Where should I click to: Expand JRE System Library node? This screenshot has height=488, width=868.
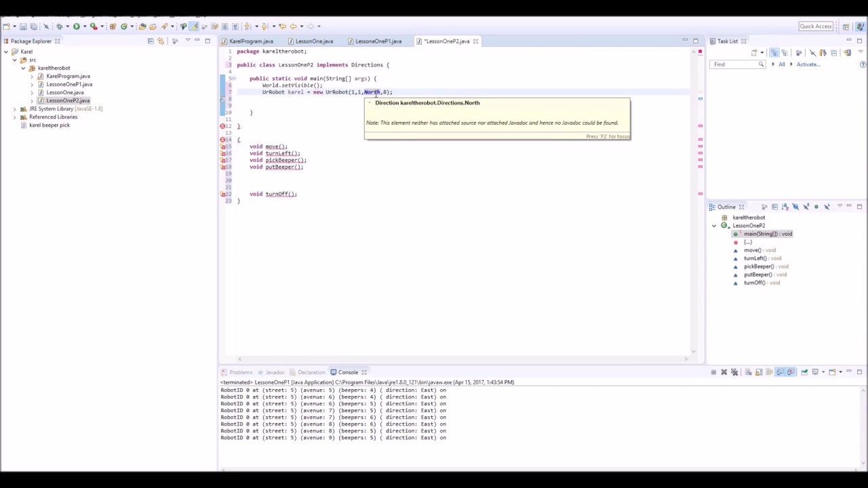tap(14, 108)
